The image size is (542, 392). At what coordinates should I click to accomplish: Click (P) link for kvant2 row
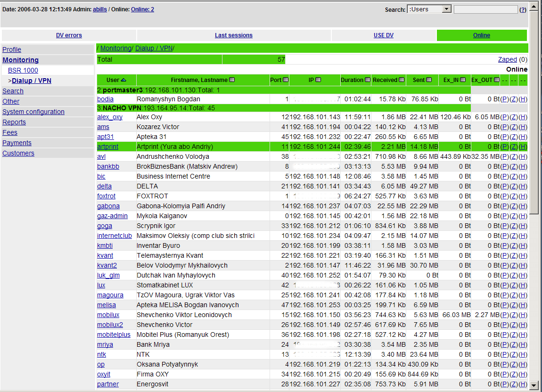(x=505, y=265)
